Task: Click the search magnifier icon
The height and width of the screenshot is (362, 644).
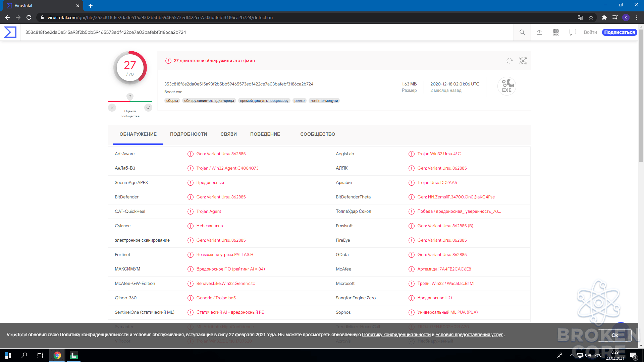Action: point(522,32)
